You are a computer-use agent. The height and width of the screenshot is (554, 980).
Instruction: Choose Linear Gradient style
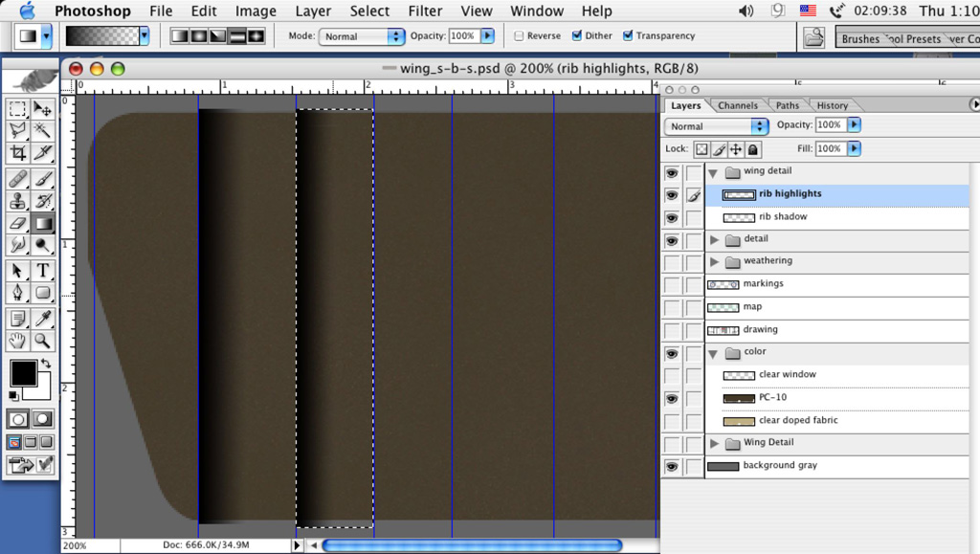179,36
